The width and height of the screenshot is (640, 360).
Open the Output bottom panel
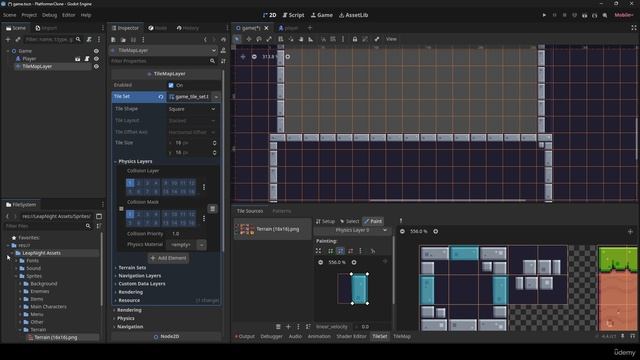click(245, 337)
